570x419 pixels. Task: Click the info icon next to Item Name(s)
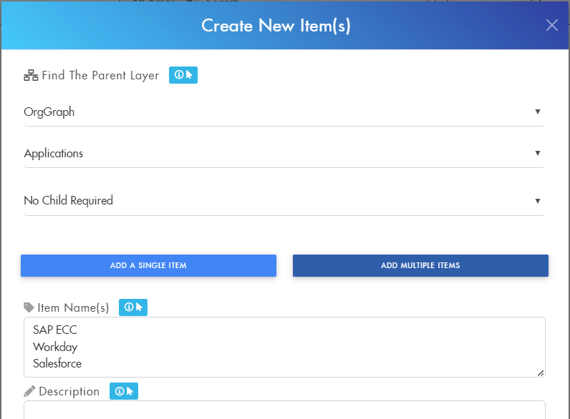[133, 307]
